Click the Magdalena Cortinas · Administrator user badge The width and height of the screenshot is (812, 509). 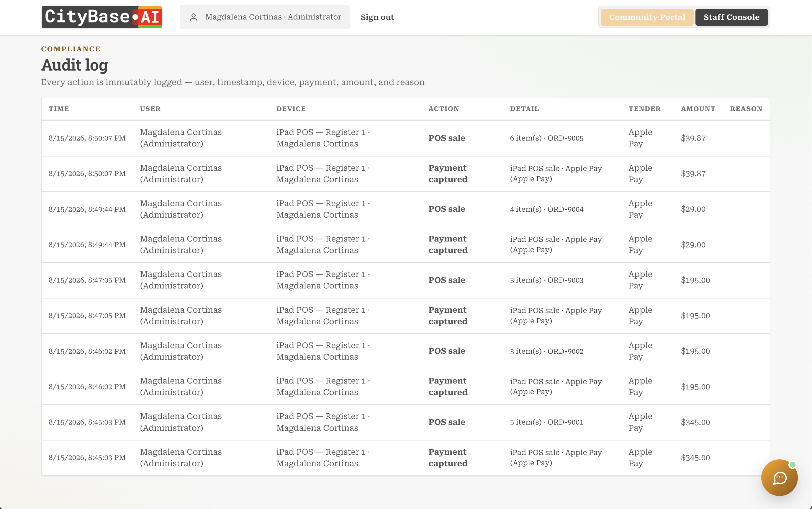[x=265, y=17]
